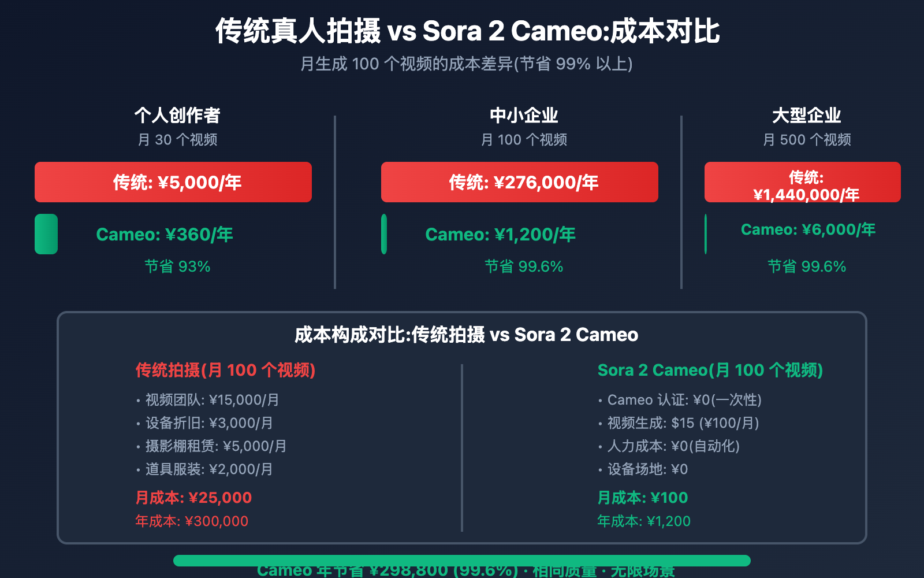Image resolution: width=924 pixels, height=578 pixels.
Task: Click the 摄影棚租赁: ¥5,000/月 list item
Action: click(216, 446)
